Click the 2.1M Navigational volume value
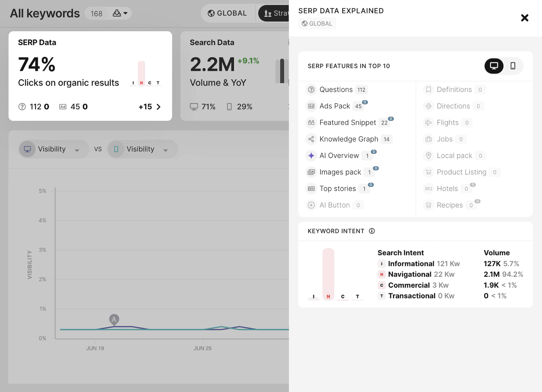Screen dimensions: 542x392 (491, 274)
